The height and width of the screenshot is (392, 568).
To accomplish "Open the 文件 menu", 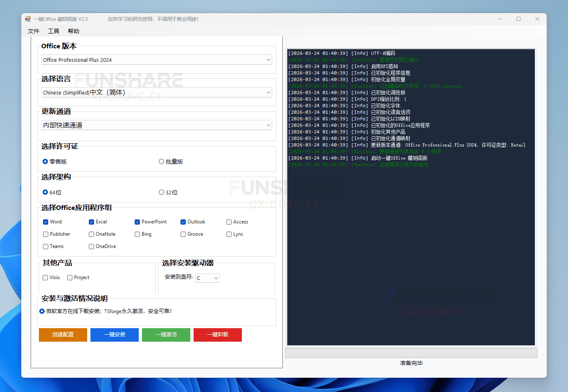I will coord(34,31).
